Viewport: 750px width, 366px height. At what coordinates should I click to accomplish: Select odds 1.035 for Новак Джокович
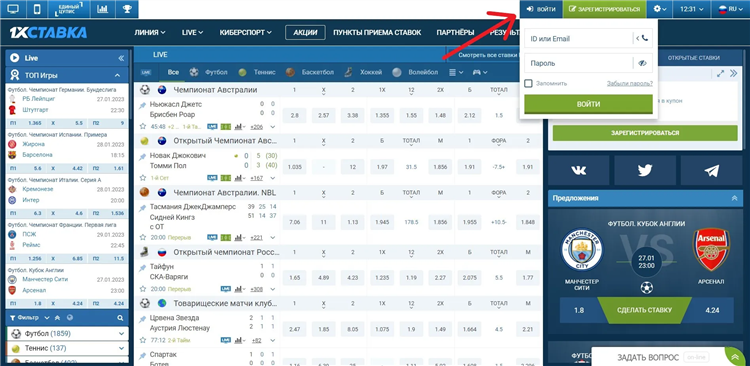pyautogui.click(x=295, y=167)
